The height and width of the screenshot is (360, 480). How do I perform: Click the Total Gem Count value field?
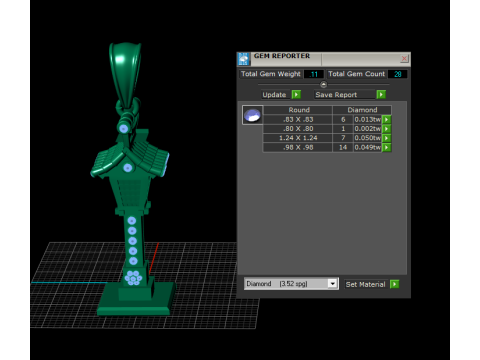pos(397,74)
